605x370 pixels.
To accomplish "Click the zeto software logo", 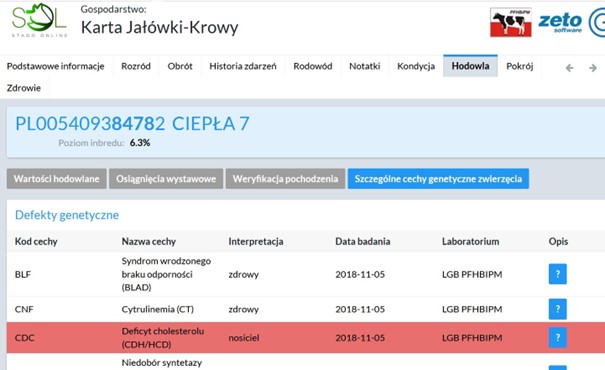I will 560,23.
